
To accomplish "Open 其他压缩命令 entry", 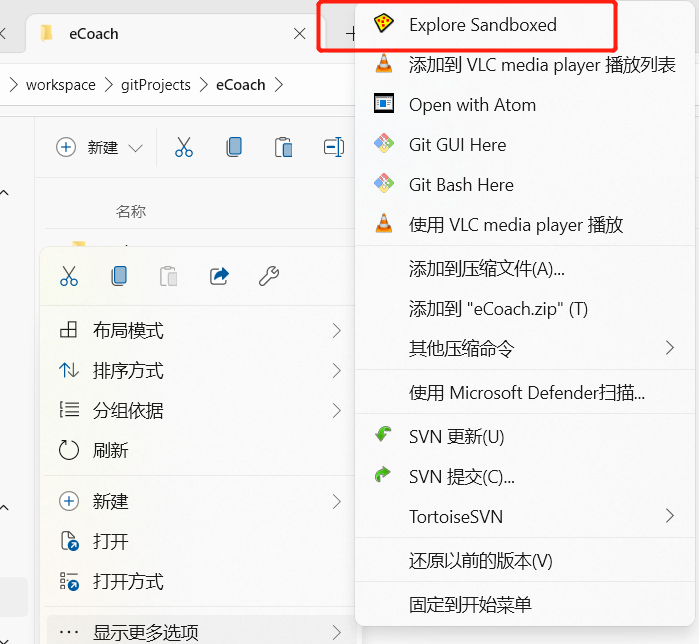I will tap(461, 348).
